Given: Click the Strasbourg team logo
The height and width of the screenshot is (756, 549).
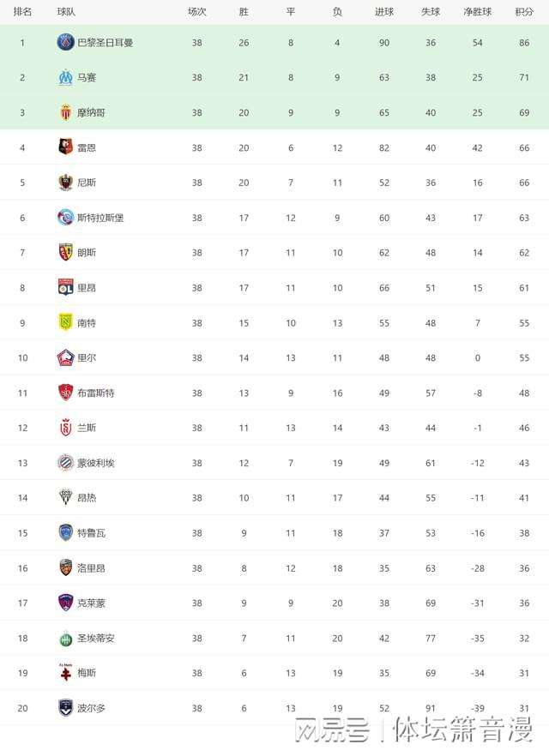Looking at the screenshot, I should click(65, 218).
